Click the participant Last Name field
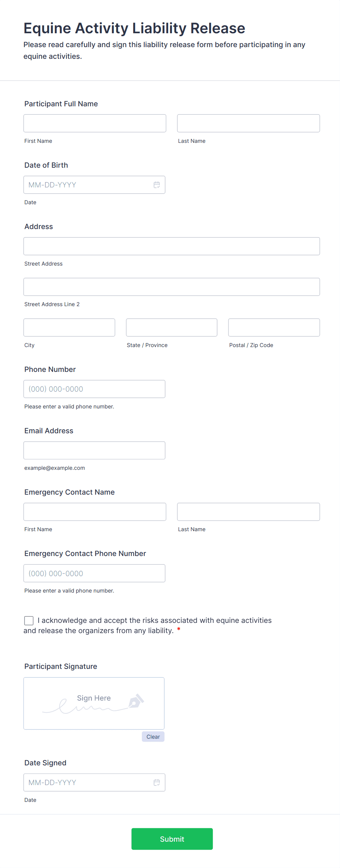340x868 pixels. pos(248,123)
